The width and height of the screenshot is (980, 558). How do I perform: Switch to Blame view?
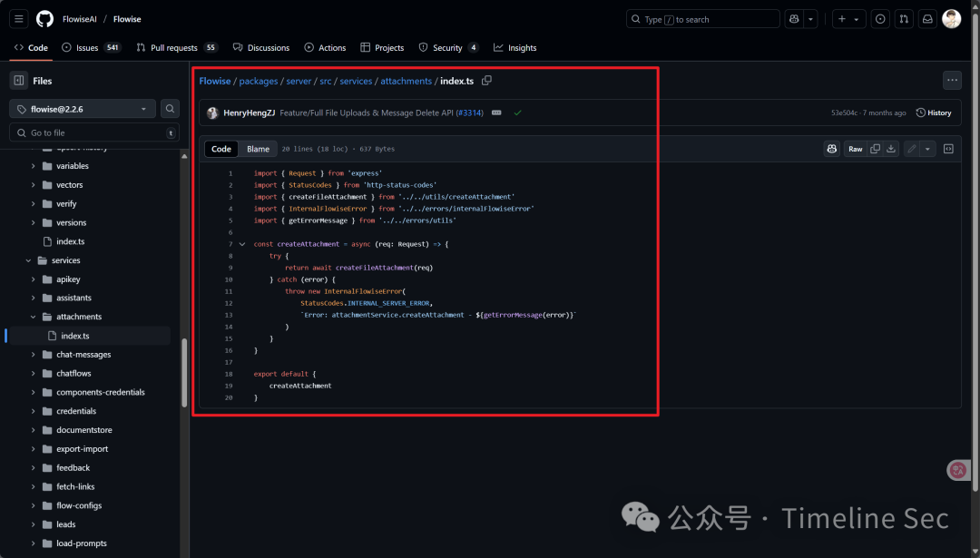point(258,149)
